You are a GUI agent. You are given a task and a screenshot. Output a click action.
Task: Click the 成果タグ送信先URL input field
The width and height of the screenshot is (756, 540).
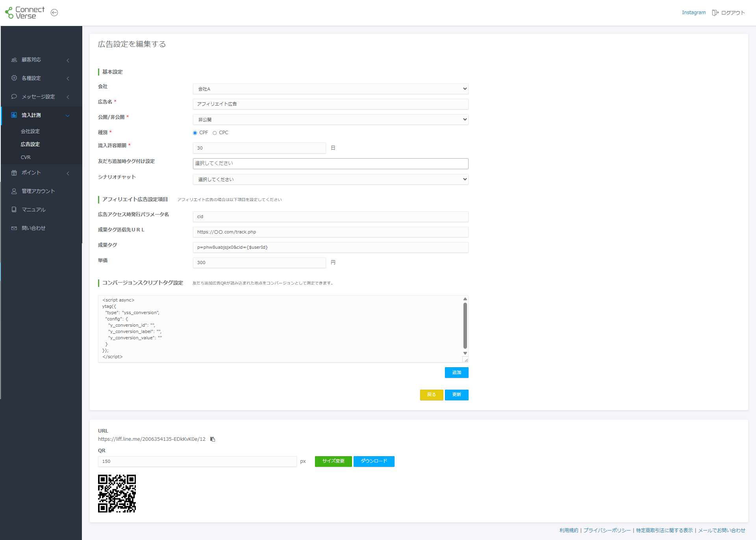[330, 232]
